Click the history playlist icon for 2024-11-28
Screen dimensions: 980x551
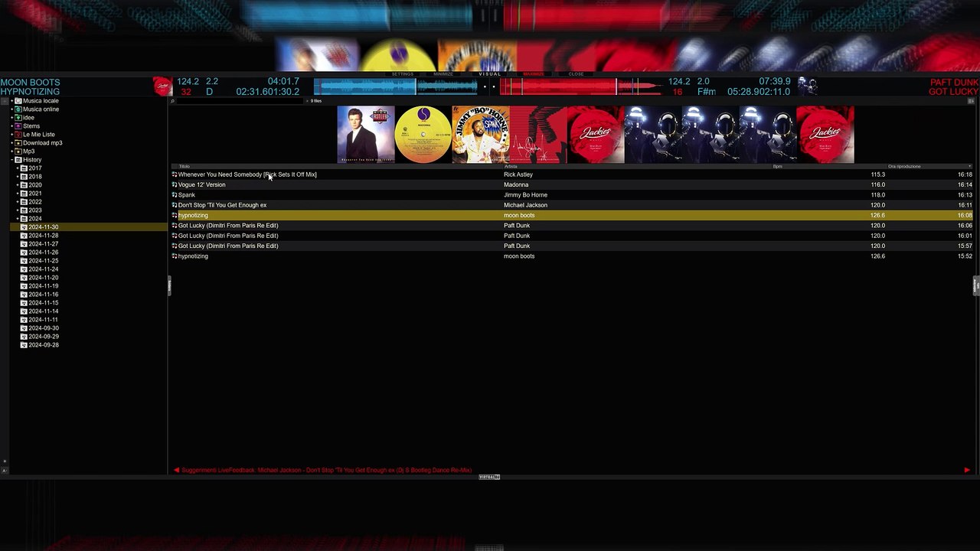[x=24, y=236]
